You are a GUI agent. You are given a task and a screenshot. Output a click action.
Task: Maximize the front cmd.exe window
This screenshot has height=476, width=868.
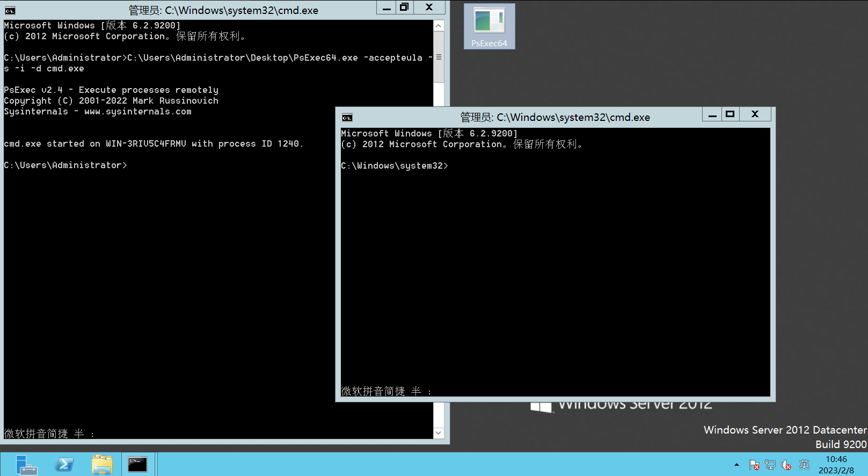coord(730,114)
